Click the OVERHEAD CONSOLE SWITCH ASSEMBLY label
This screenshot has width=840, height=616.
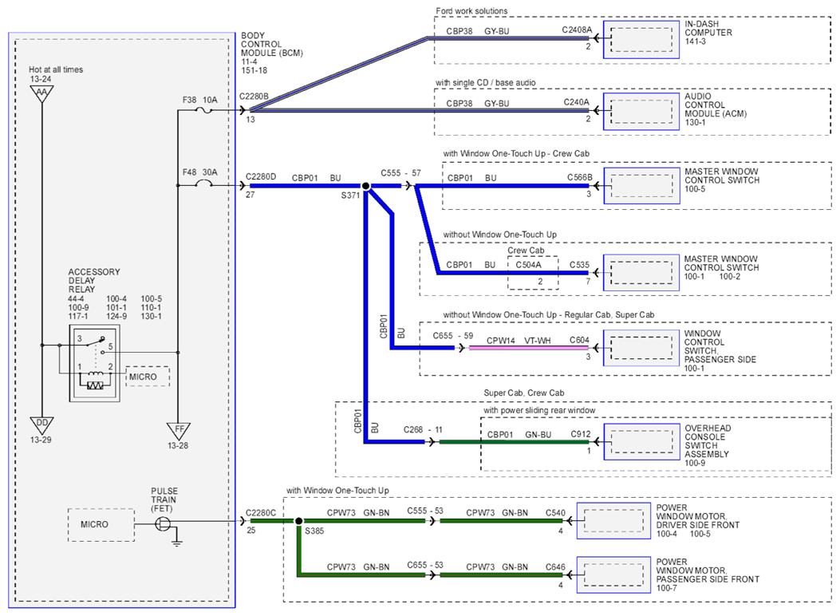tap(708, 440)
